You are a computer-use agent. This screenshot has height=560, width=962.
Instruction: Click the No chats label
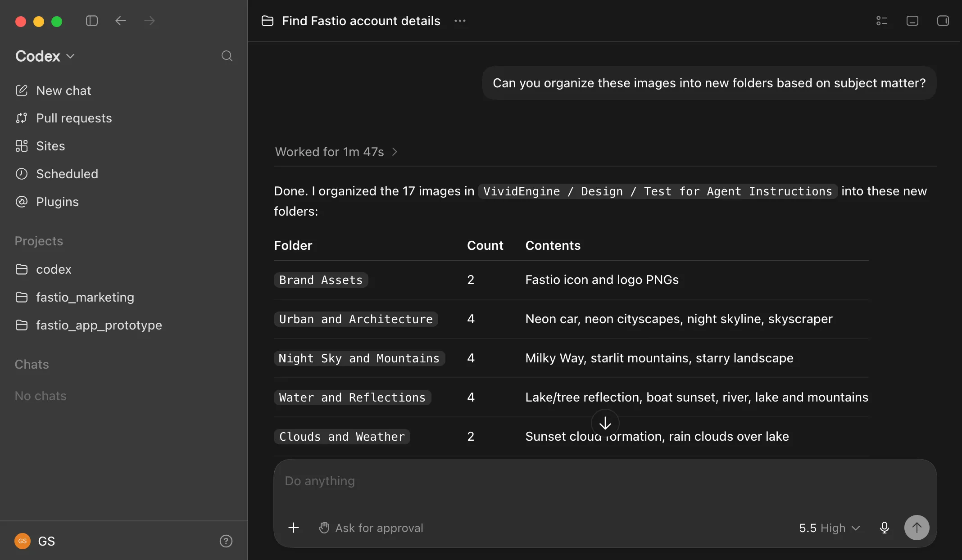click(41, 396)
